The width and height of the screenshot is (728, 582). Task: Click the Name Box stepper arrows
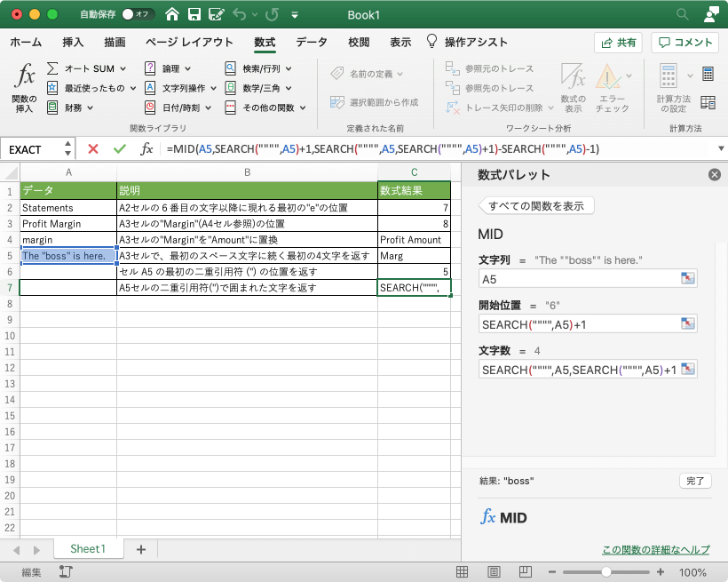pos(68,148)
